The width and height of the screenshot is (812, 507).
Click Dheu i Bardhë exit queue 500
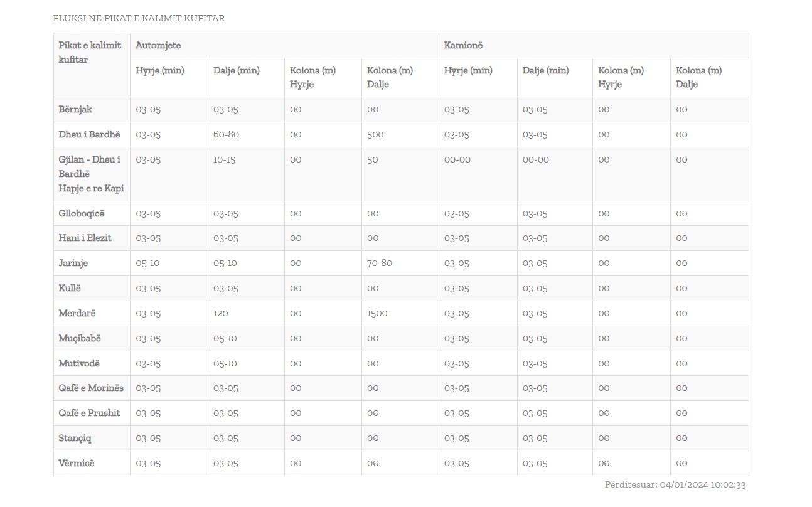click(x=375, y=134)
